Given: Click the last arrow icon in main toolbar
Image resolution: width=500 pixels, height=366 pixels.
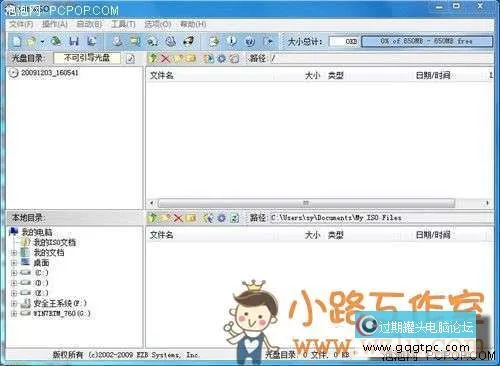Looking at the screenshot, I should (269, 41).
